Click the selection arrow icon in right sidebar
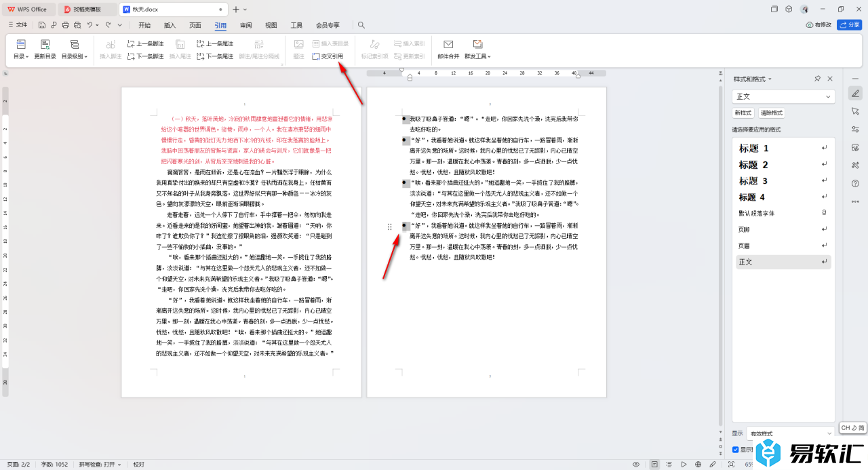This screenshot has width=868, height=470. coord(855,111)
